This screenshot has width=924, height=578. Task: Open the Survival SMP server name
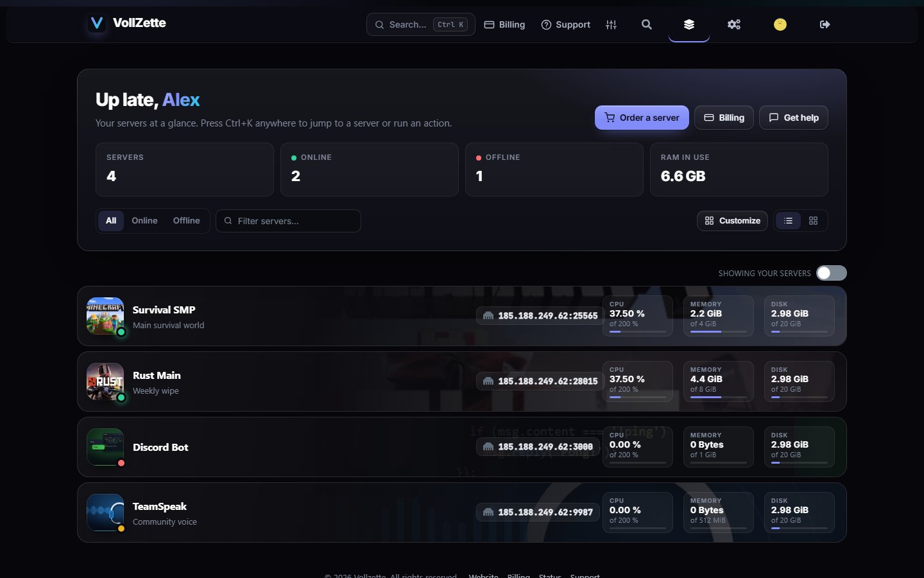164,310
